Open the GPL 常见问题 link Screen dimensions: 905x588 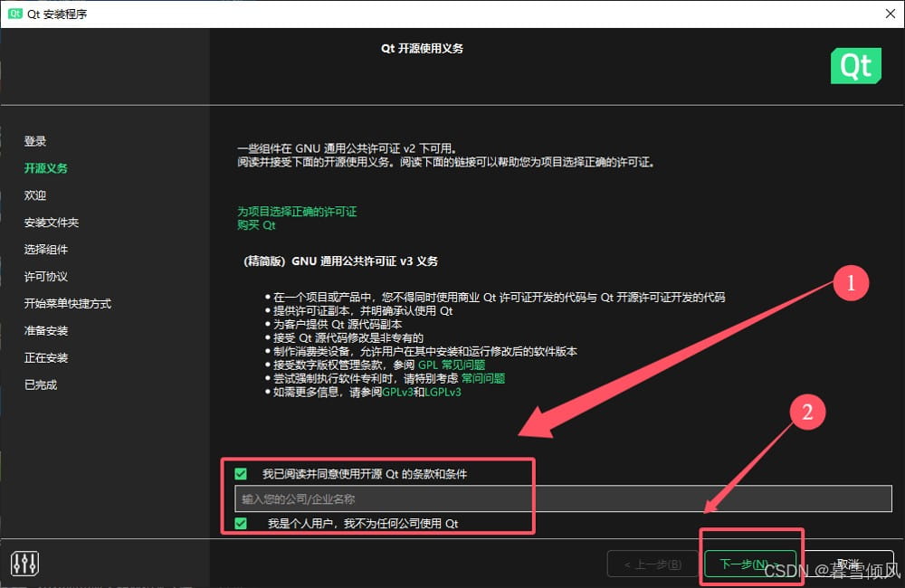point(452,365)
